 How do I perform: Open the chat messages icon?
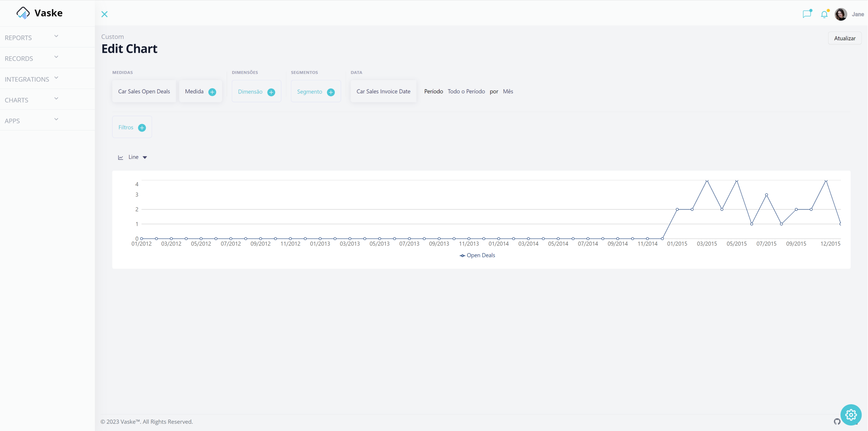coord(807,14)
